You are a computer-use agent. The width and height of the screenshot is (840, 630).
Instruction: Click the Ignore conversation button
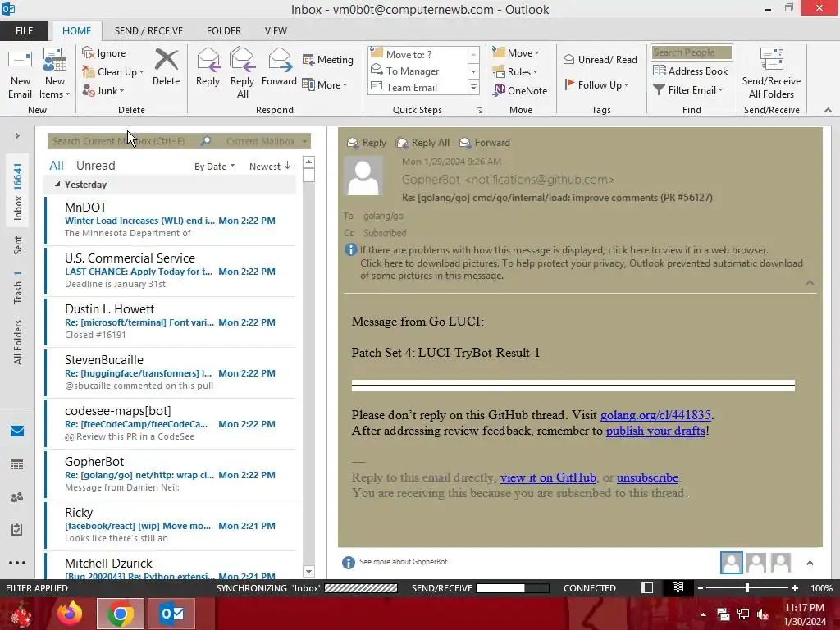104,53
